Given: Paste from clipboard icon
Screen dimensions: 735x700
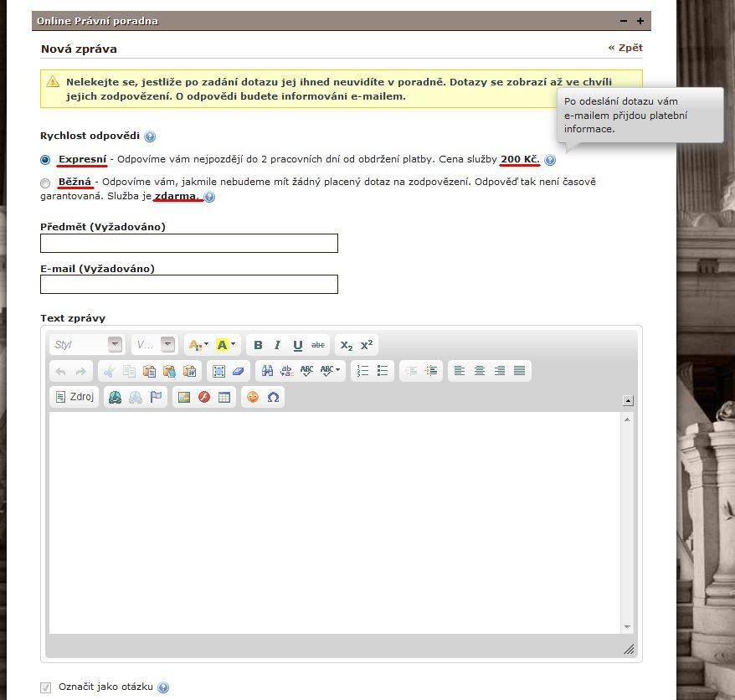Looking at the screenshot, I should [149, 371].
